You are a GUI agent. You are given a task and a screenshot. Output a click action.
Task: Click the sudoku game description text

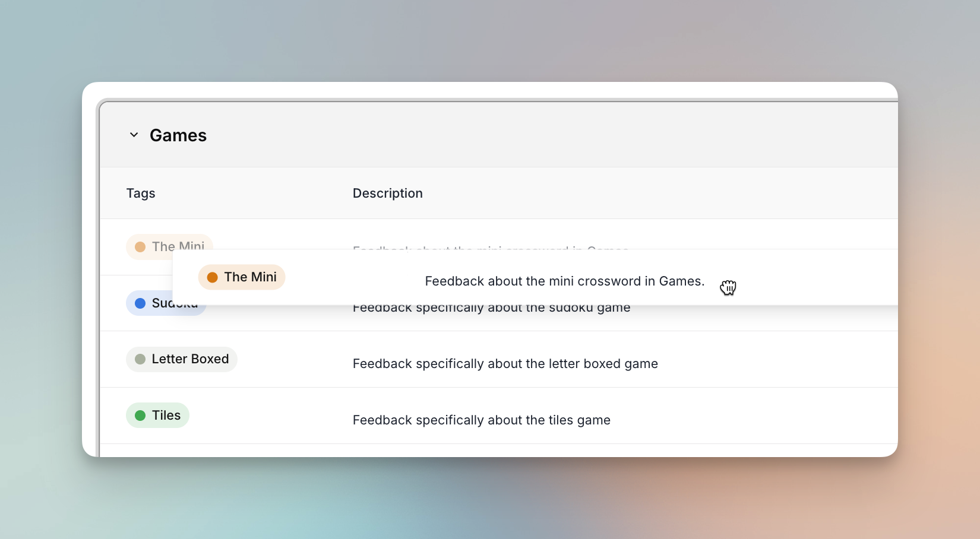(492, 308)
